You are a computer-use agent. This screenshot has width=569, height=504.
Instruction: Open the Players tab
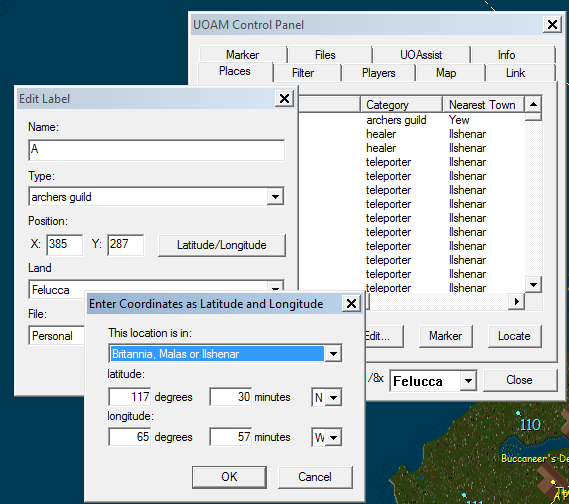[378, 73]
